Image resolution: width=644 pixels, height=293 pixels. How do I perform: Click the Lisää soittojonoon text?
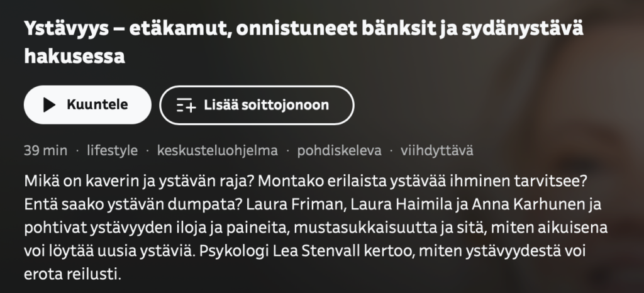(266, 105)
